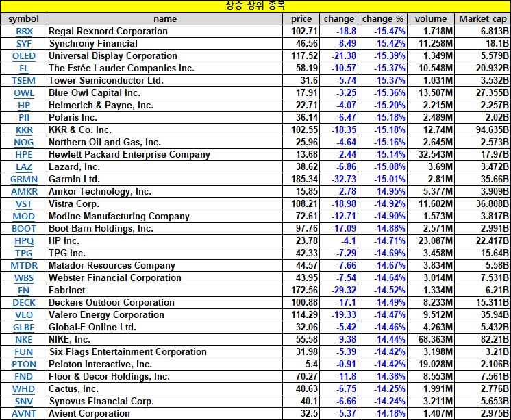Viewport: 511px width, 420px height.
Task: Click the WHD symbol link
Action: click(24, 389)
